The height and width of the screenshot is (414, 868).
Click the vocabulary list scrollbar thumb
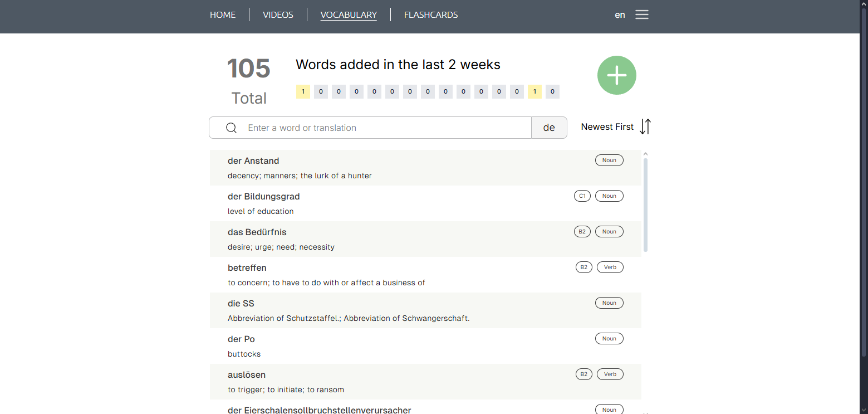point(645,205)
